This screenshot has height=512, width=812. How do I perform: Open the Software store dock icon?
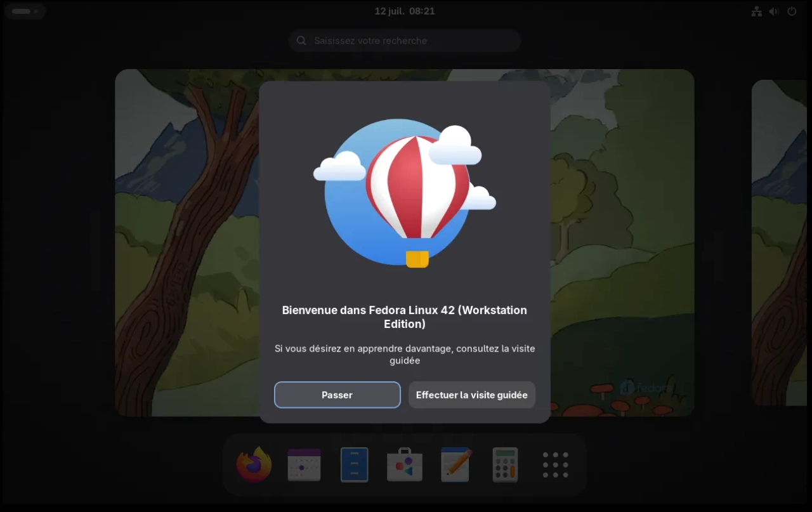tap(405, 464)
